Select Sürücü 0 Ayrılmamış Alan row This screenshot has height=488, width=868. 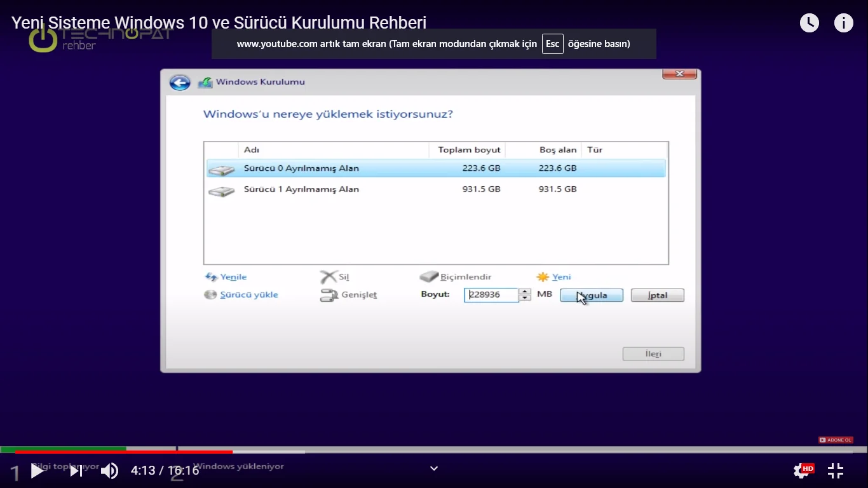pyautogui.click(x=436, y=168)
